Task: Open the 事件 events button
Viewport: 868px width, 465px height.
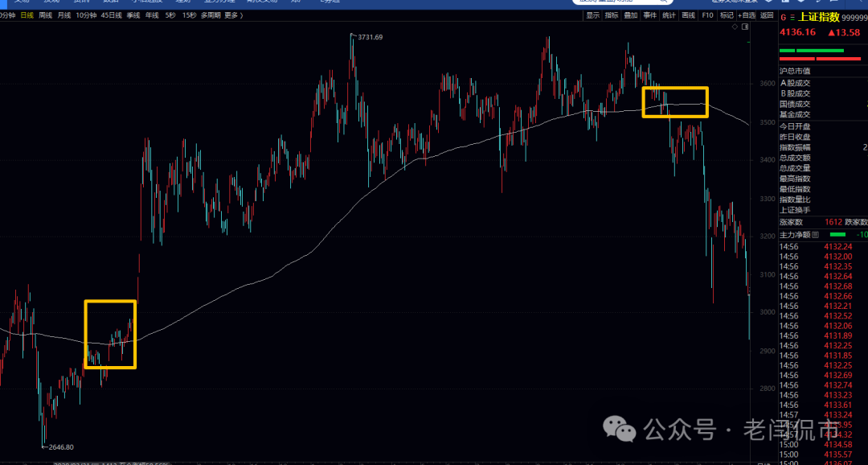Action: (x=650, y=15)
